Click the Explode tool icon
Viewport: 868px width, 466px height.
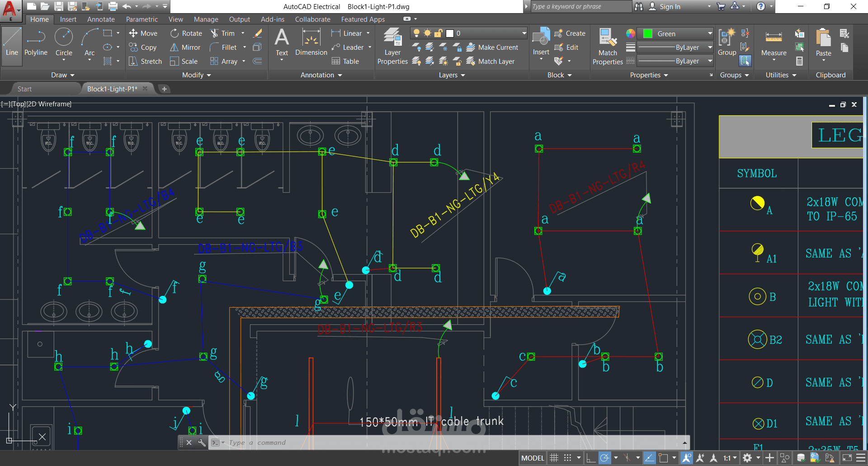tap(257, 47)
